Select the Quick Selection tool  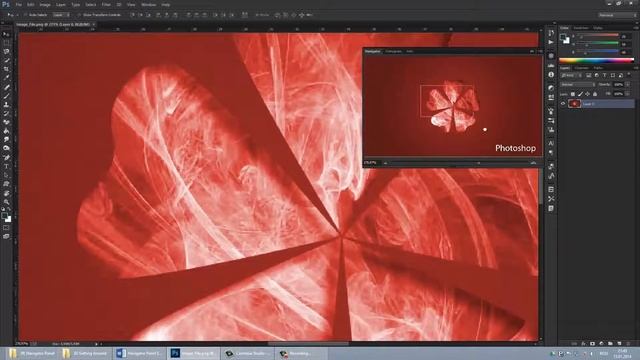pyautogui.click(x=6, y=60)
